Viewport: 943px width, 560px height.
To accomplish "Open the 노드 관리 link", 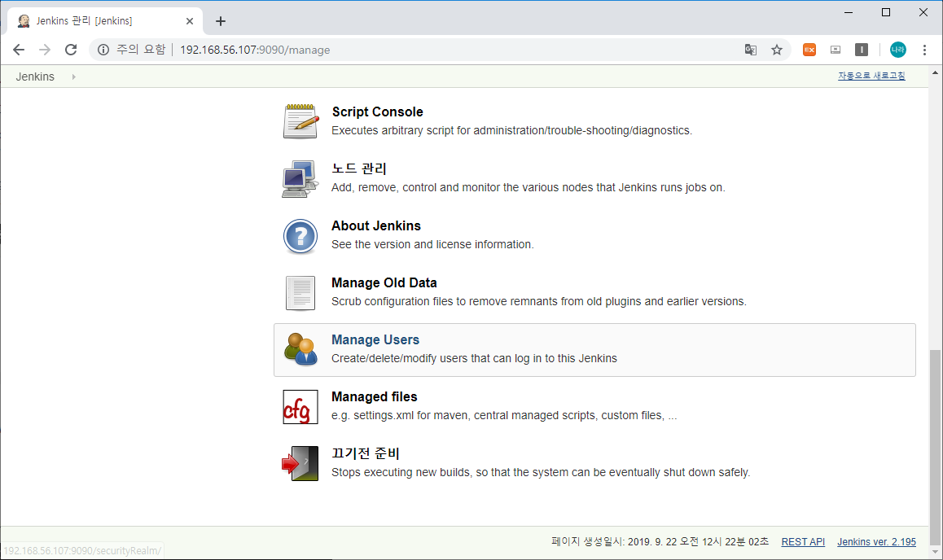I will tap(358, 168).
